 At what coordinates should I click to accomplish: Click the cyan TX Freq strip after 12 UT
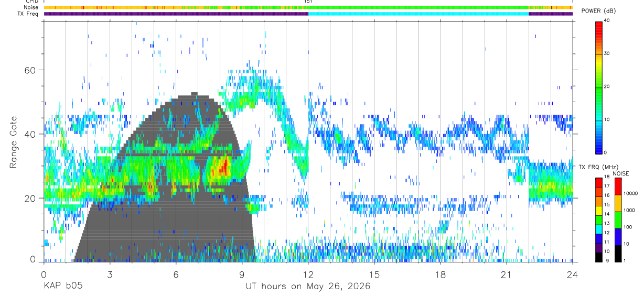coord(418,14)
